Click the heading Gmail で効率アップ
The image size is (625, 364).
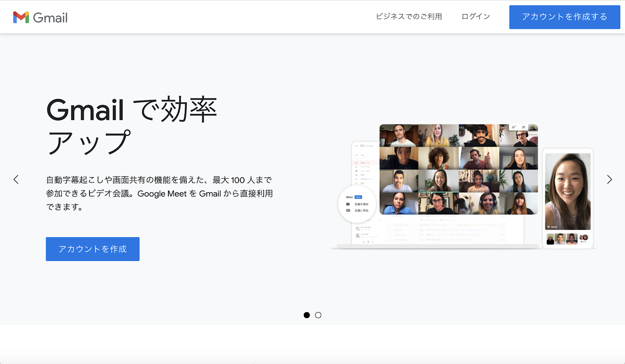[132, 126]
